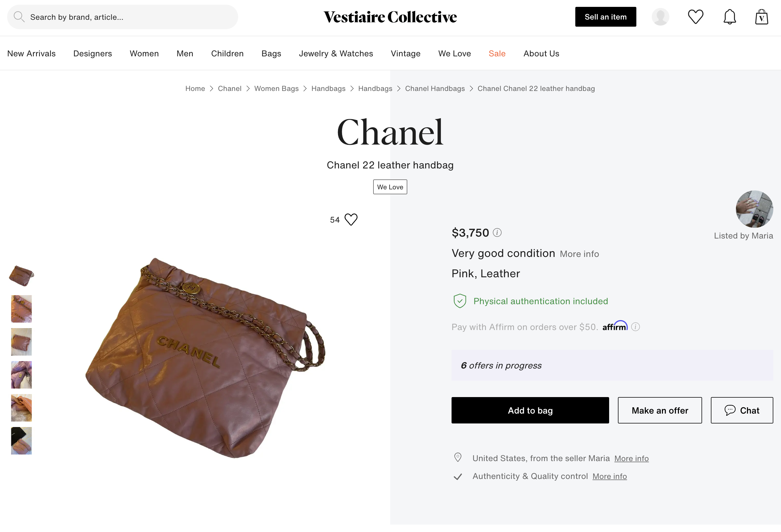This screenshot has height=532, width=781.
Task: Open the Designers navigation menu
Action: [92, 53]
